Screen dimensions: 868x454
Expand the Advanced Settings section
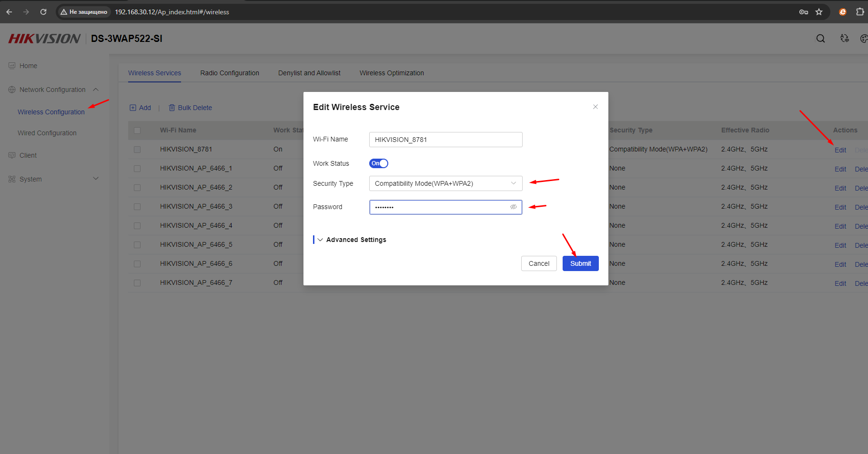(x=355, y=240)
